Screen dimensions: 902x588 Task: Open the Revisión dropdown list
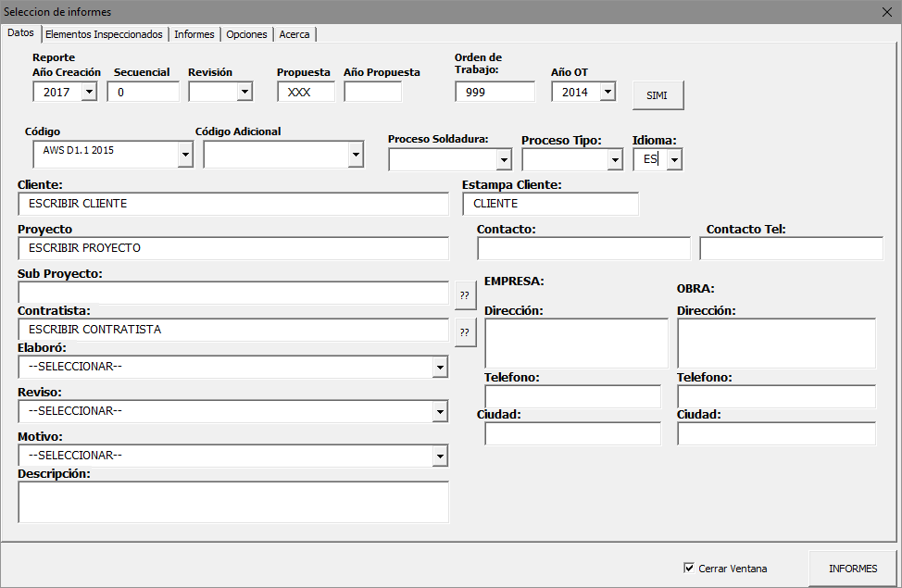pyautogui.click(x=244, y=92)
